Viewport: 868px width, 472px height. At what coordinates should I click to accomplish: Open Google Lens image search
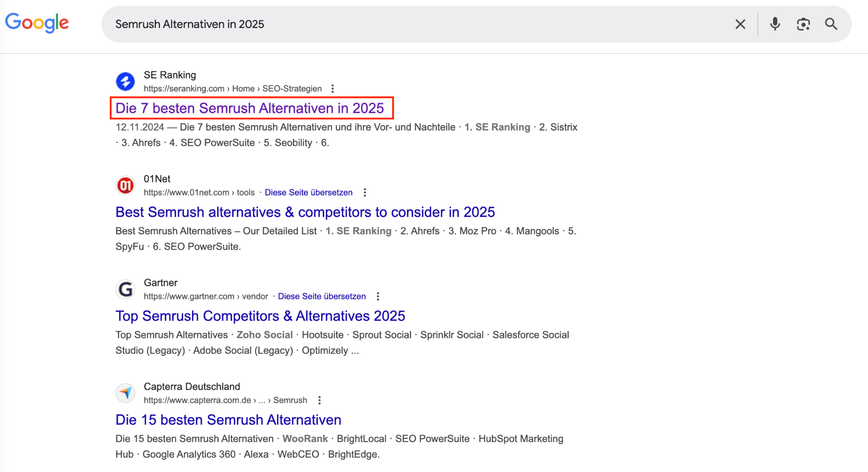[x=803, y=24]
